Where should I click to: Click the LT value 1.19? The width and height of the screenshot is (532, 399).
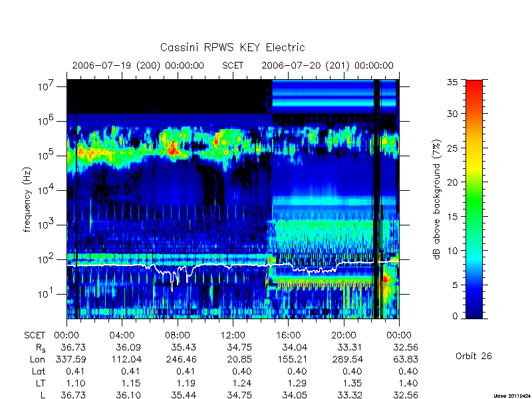click(186, 384)
